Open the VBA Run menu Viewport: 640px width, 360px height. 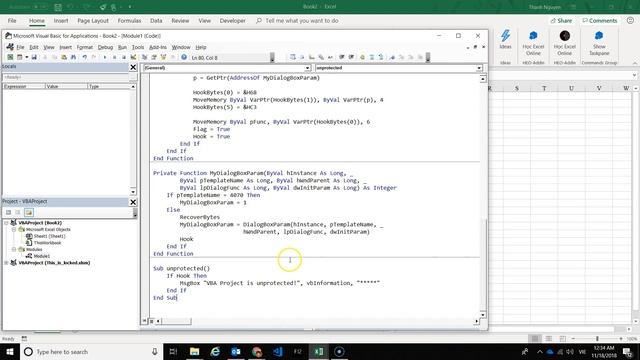tap(122, 47)
